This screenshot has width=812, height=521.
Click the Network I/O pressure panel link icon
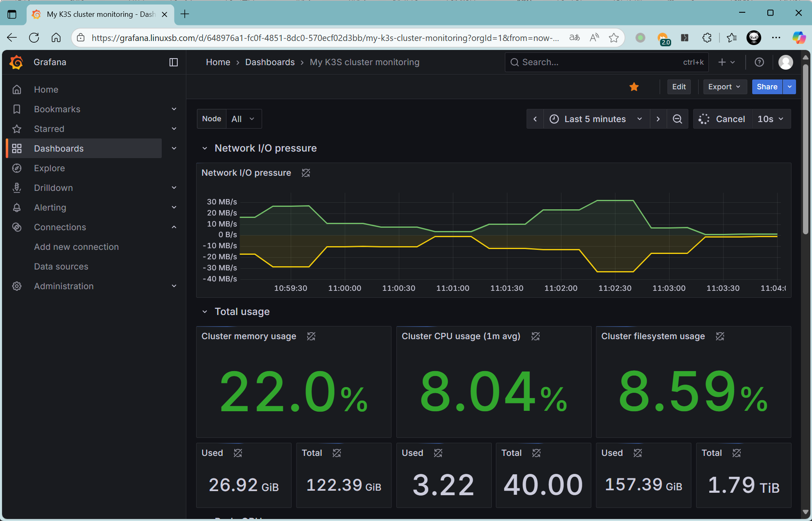click(306, 173)
